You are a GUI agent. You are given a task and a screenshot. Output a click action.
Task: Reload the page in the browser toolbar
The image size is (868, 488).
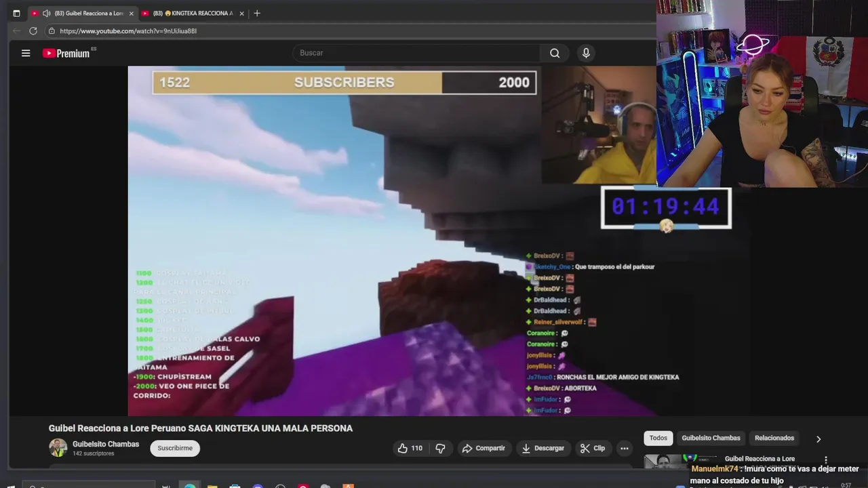[x=33, y=30]
